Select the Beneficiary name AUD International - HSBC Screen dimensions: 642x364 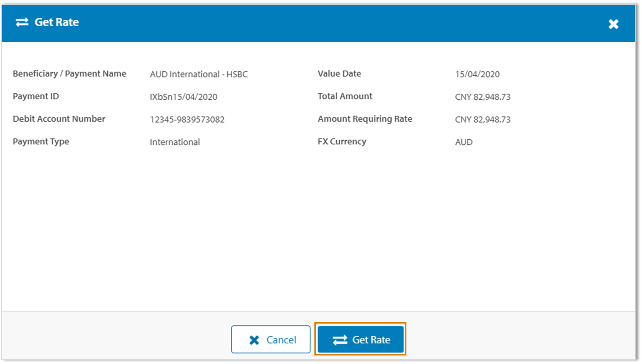199,74
